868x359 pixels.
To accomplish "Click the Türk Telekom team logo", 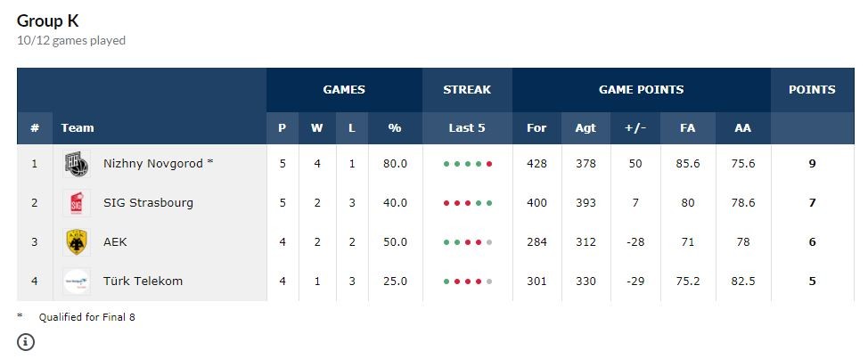I will click(x=77, y=281).
